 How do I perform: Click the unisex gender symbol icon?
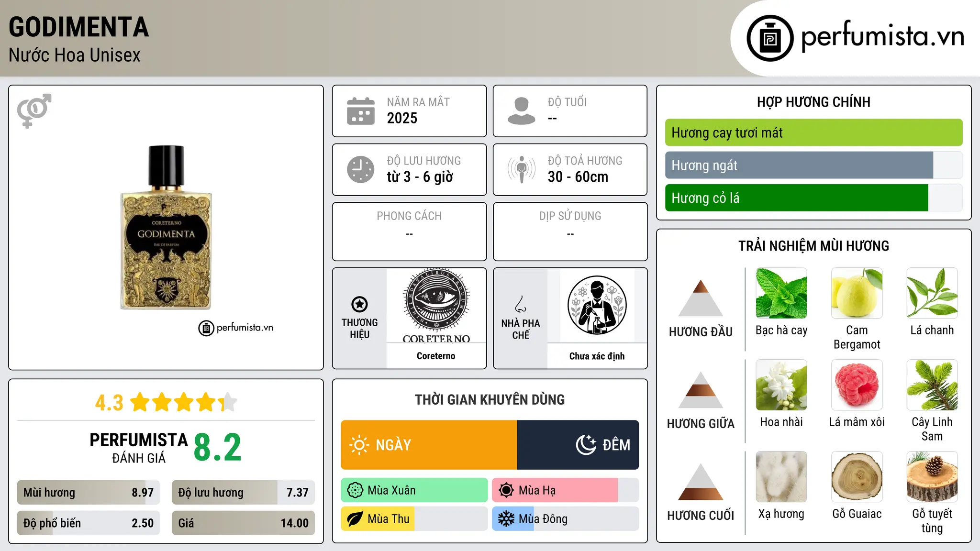pos(34,111)
